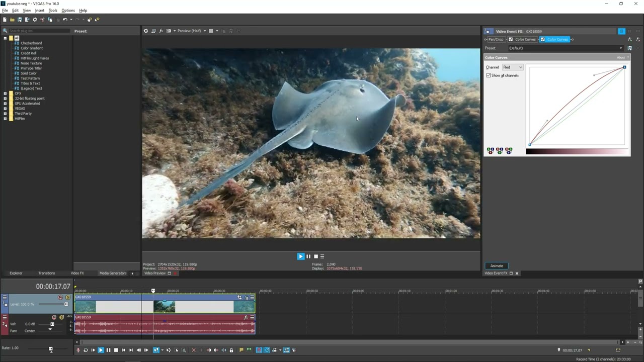Viewport: 644px width, 362px height.
Task: Expand the GPU Accelerated folder
Action: tap(5, 104)
